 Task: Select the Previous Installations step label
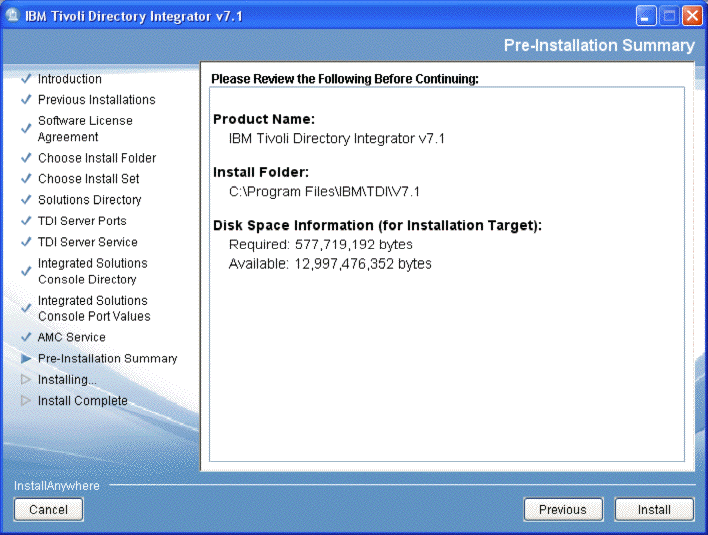[97, 100]
